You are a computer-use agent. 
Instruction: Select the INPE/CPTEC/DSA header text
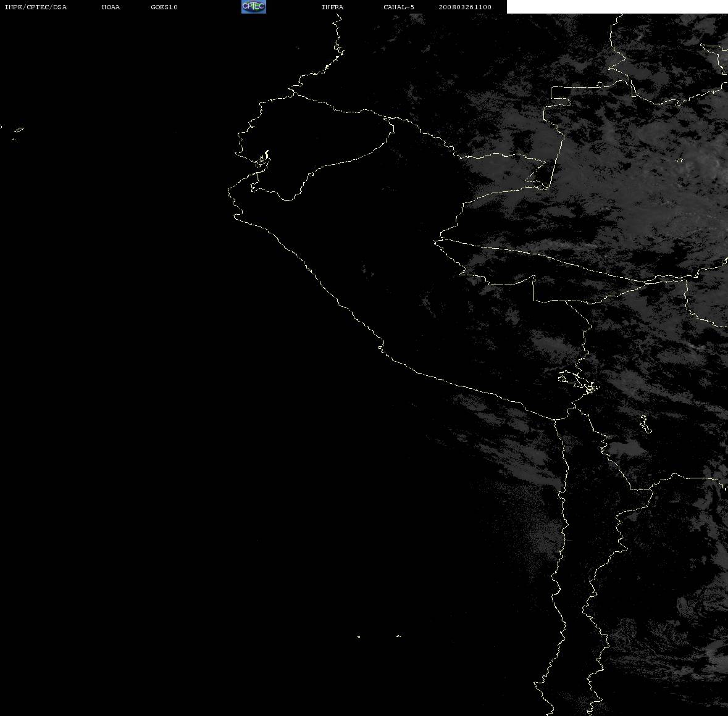(x=35, y=7)
